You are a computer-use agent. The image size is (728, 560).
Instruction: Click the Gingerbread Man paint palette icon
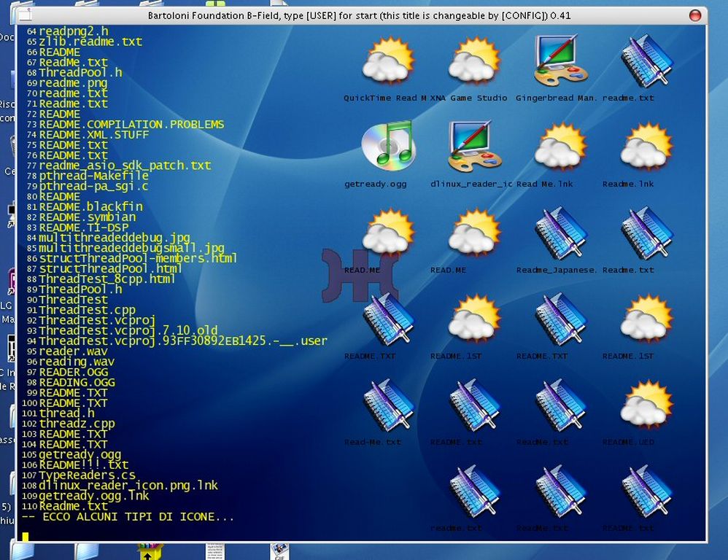point(560,62)
